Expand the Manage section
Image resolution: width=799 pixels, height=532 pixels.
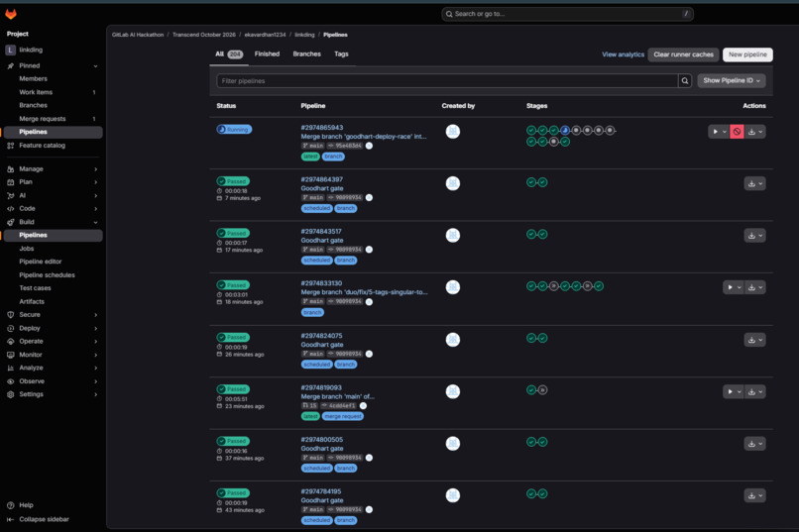(x=95, y=169)
